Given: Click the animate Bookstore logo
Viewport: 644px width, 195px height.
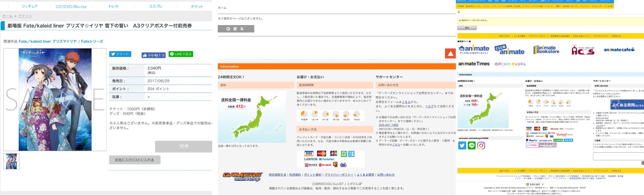Looking at the screenshot, I should [x=546, y=50].
